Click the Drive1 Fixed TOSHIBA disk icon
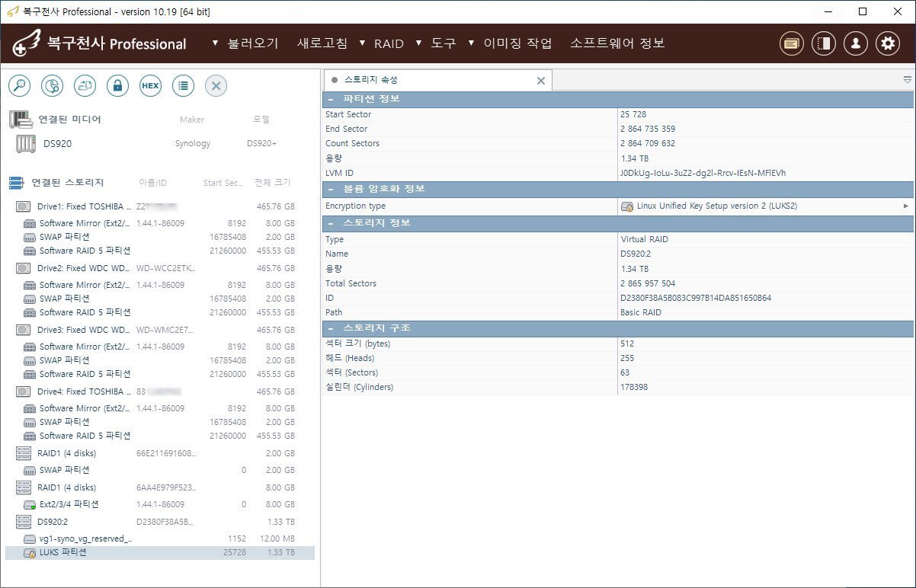The height and width of the screenshot is (588, 916). [24, 206]
